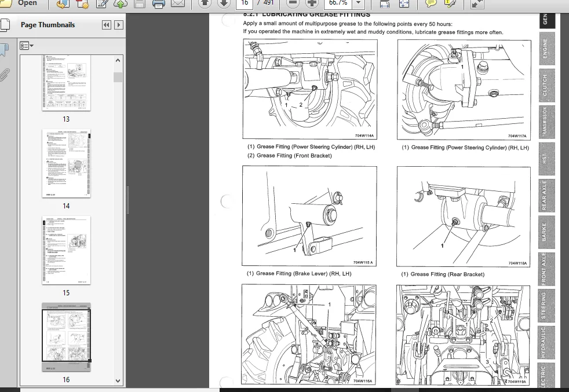
Task: Click figure 704W119A three-point hitch diagram
Action: click(x=463, y=335)
